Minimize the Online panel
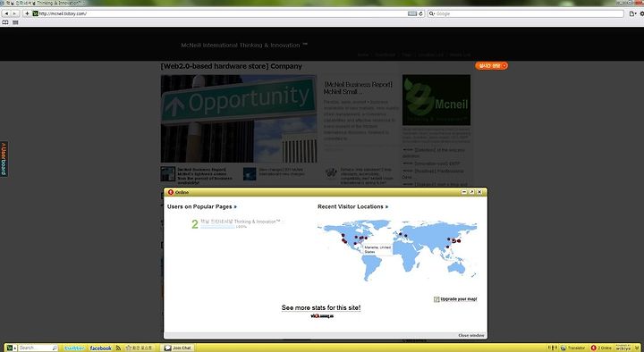The image size is (644, 352). coord(464,192)
